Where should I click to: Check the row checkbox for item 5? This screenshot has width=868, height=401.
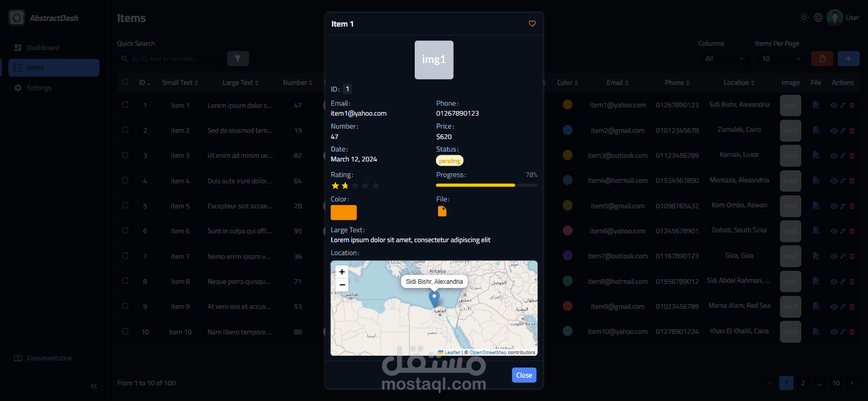coord(125,205)
